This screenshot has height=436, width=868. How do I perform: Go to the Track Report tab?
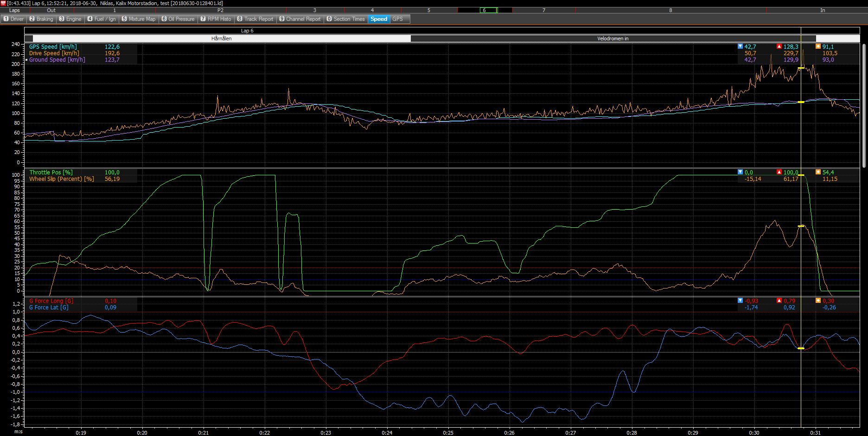(255, 19)
